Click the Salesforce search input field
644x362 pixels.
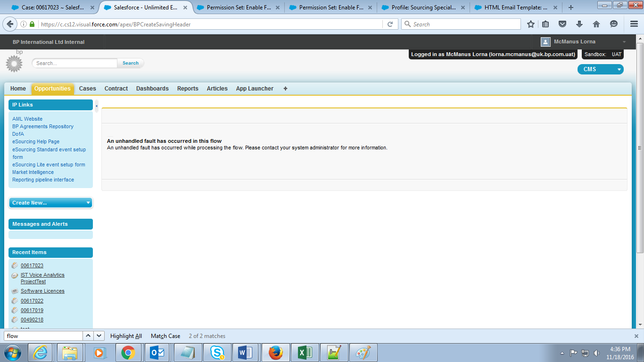(74, 63)
